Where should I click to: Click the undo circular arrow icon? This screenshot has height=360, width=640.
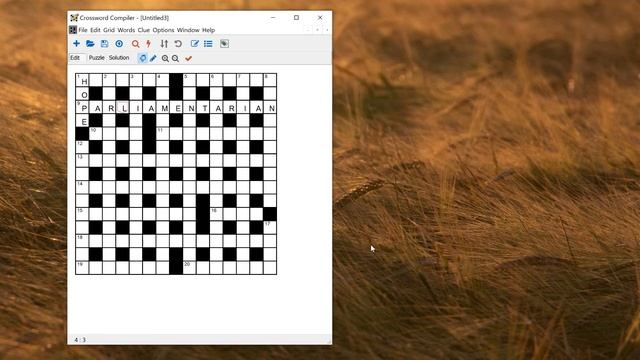[x=178, y=44]
